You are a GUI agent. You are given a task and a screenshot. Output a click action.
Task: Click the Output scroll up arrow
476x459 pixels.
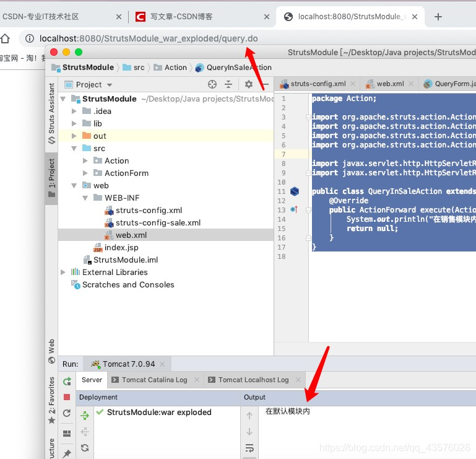[x=249, y=415]
